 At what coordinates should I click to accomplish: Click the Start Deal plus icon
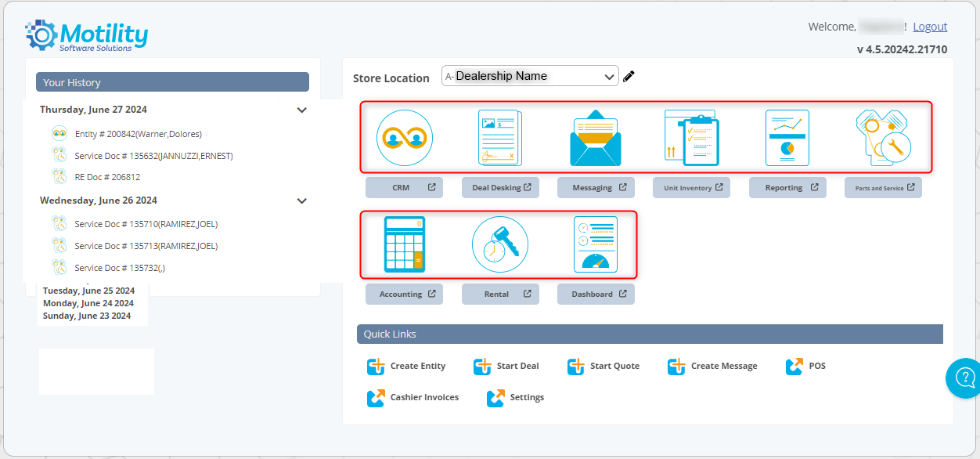[x=483, y=367]
